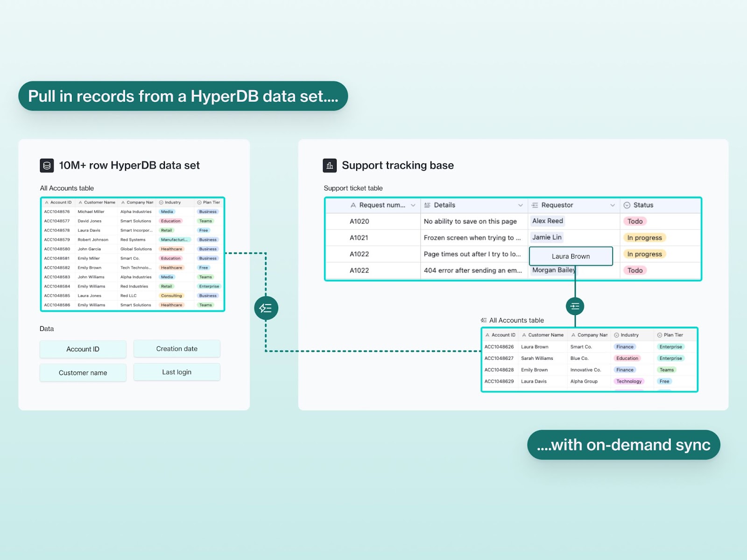Click the 'Pull in records from a HyperDB data set' banner

point(183,96)
